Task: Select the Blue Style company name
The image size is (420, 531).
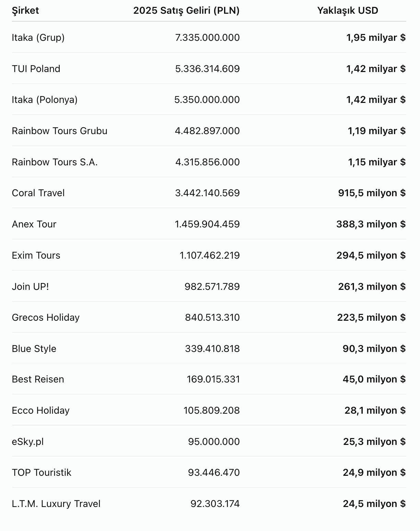Action: click(x=34, y=349)
